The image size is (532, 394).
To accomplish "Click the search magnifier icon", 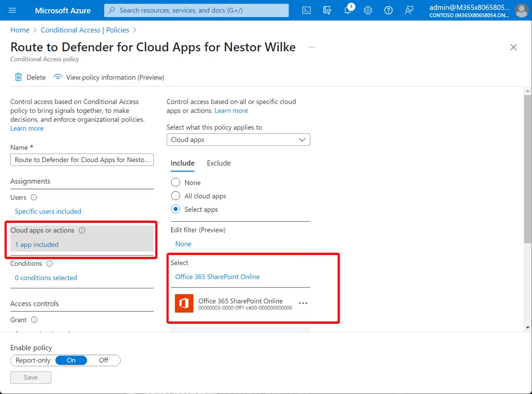I will pyautogui.click(x=111, y=10).
